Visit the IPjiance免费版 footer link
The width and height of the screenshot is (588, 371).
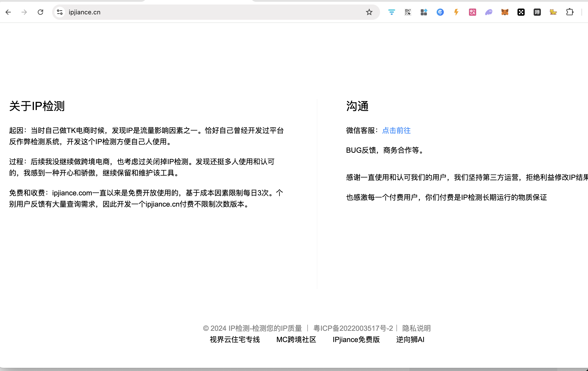pyautogui.click(x=356, y=340)
